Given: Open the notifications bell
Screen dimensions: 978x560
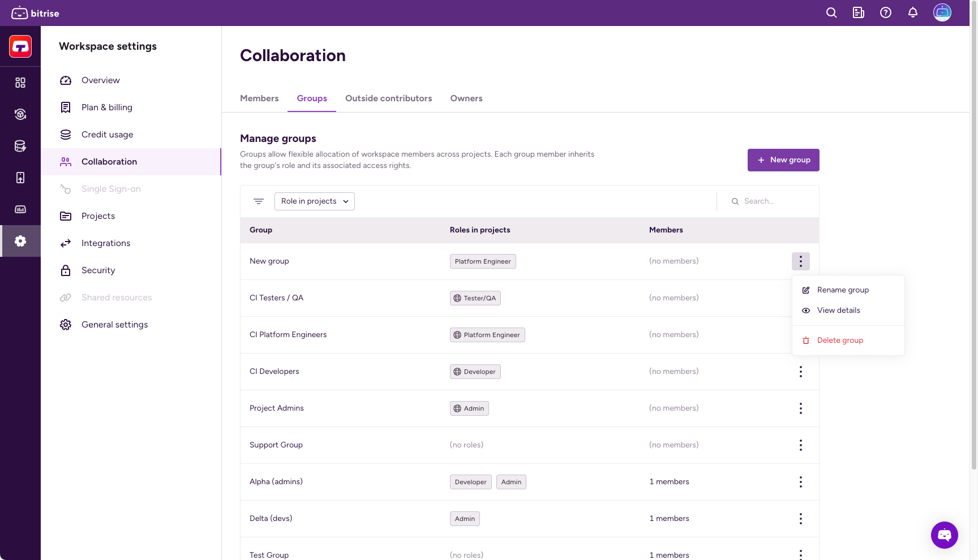Looking at the screenshot, I should point(912,13).
